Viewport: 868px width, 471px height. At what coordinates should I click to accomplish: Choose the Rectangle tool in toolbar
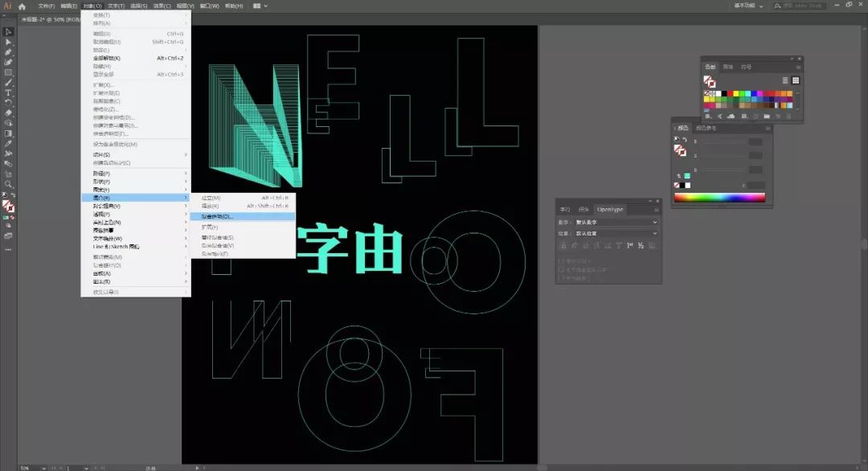pos(8,72)
